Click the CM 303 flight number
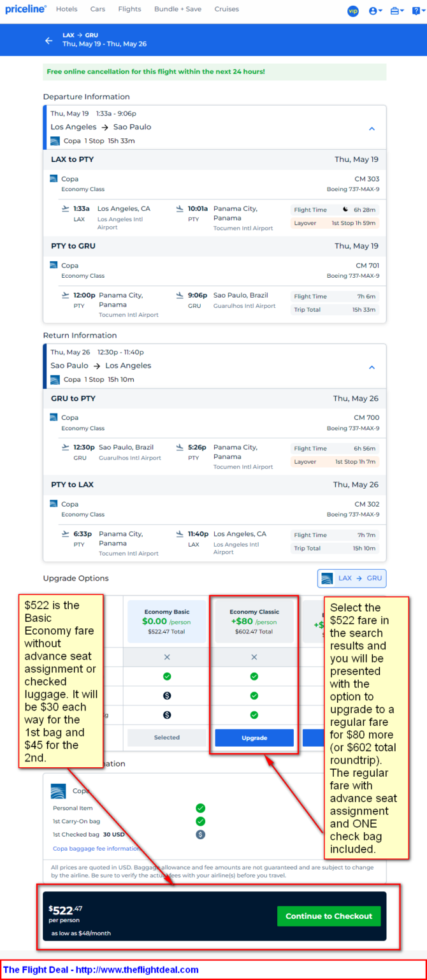The height and width of the screenshot is (980, 427). pyautogui.click(x=366, y=179)
